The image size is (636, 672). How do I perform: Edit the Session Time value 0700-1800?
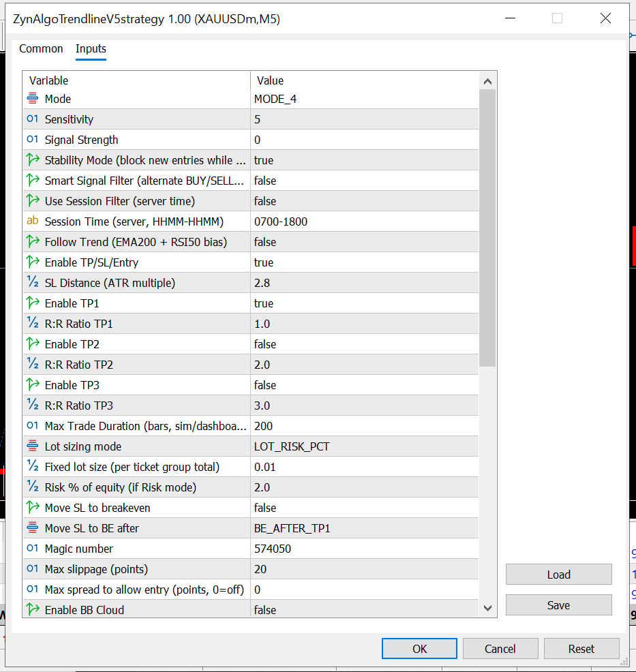364,222
